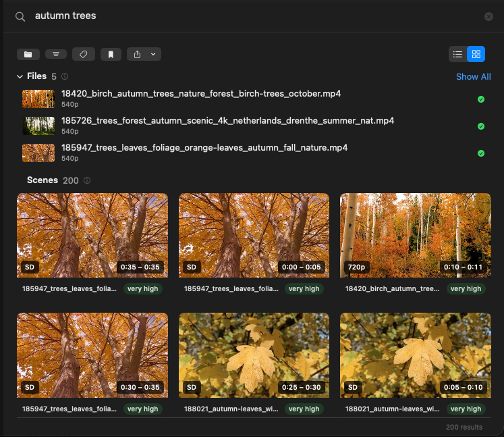Open 18420_birch_autumn_trees file name

pos(201,94)
